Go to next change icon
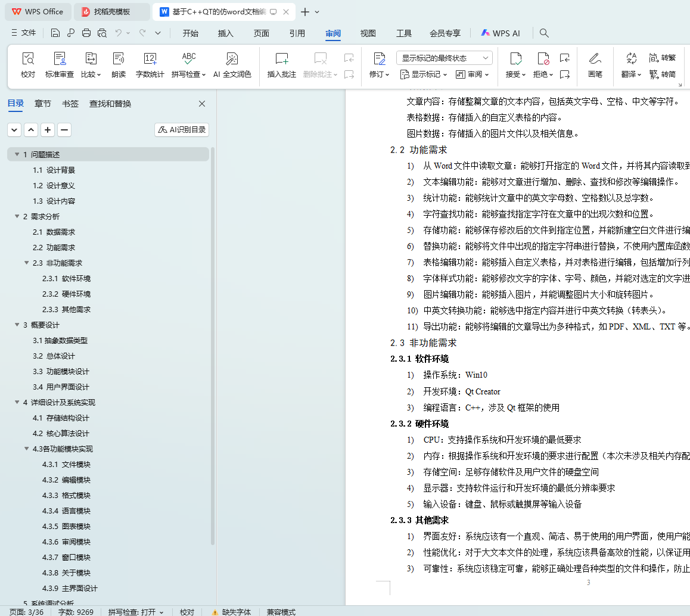The height and width of the screenshot is (616, 690). point(565,74)
